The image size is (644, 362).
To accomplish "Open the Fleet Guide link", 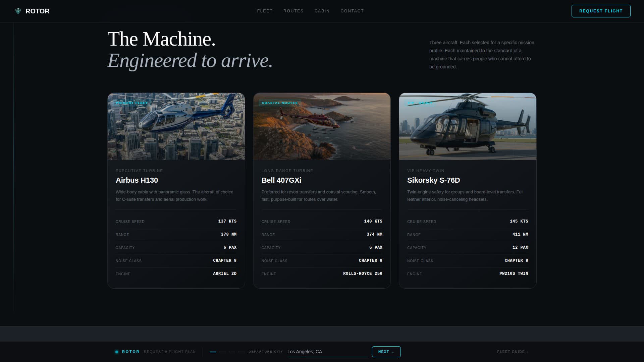I will (x=513, y=352).
